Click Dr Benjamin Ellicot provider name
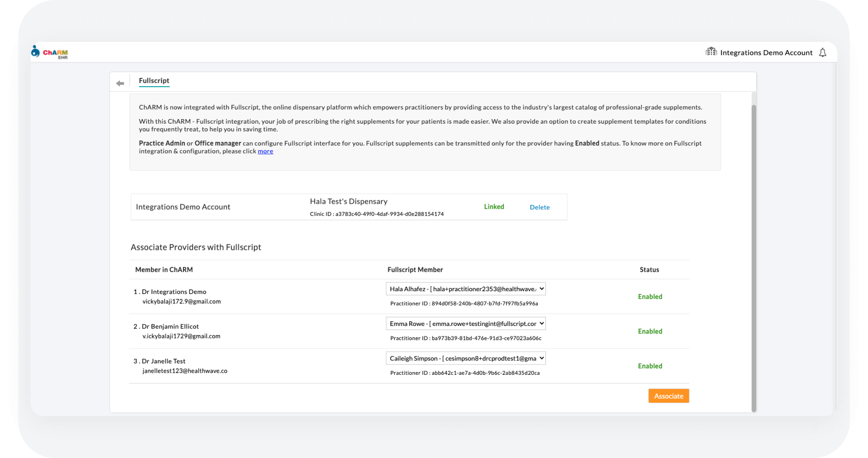This screenshot has width=868, height=458. [170, 326]
